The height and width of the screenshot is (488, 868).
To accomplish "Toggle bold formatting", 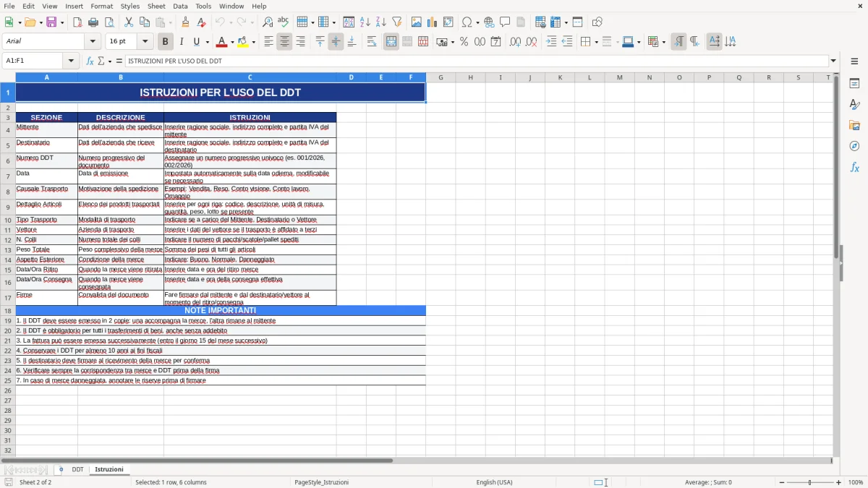I will coord(166,41).
